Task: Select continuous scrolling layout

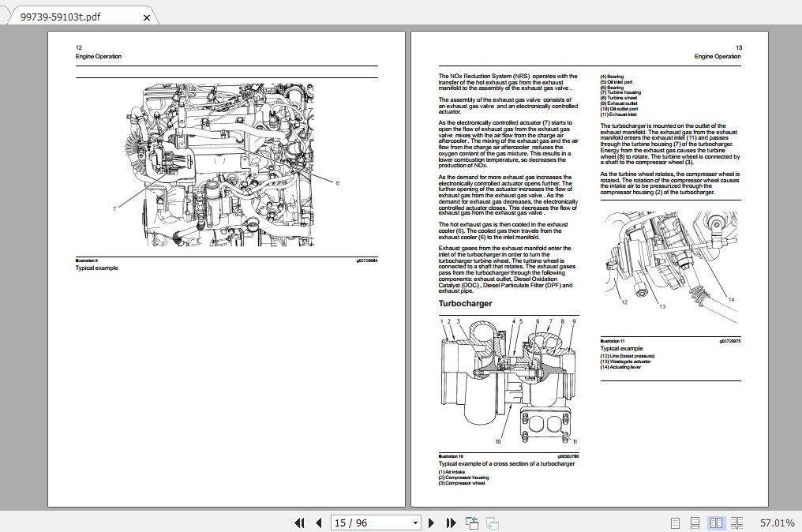Action: 695,523
